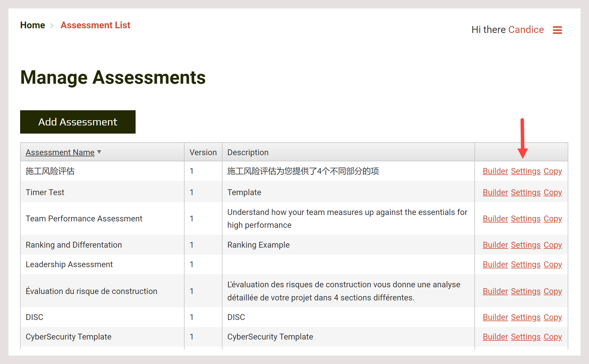Copy Évaluation du risque de construction
Image resolution: width=589 pixels, height=364 pixels.
[x=553, y=291]
